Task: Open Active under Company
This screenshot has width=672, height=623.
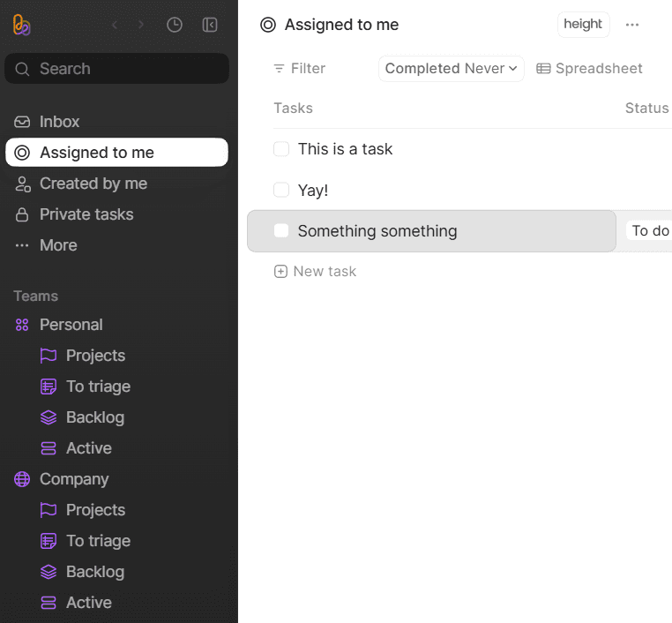Action: [116, 603]
